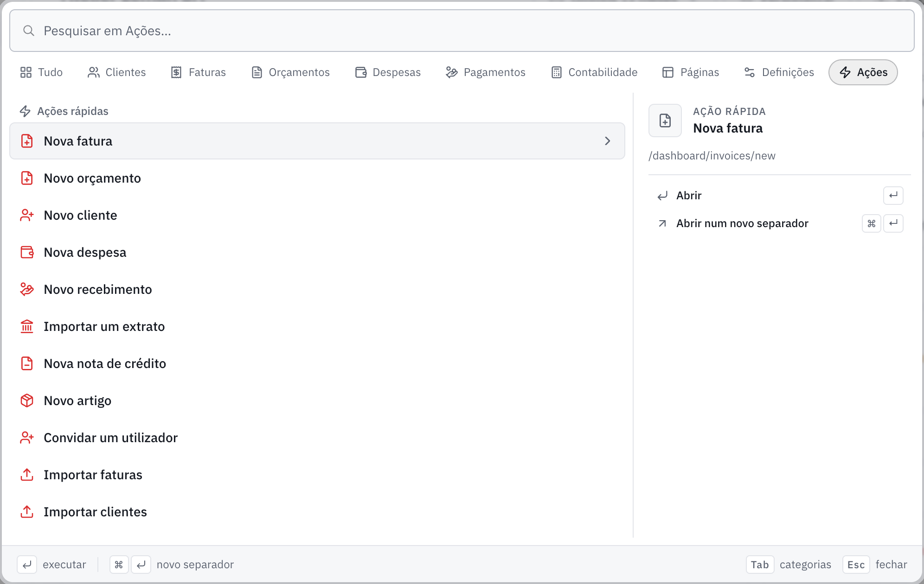Click the Convidar um utilizador user-plus icon
The width and height of the screenshot is (924, 584).
[x=27, y=438]
